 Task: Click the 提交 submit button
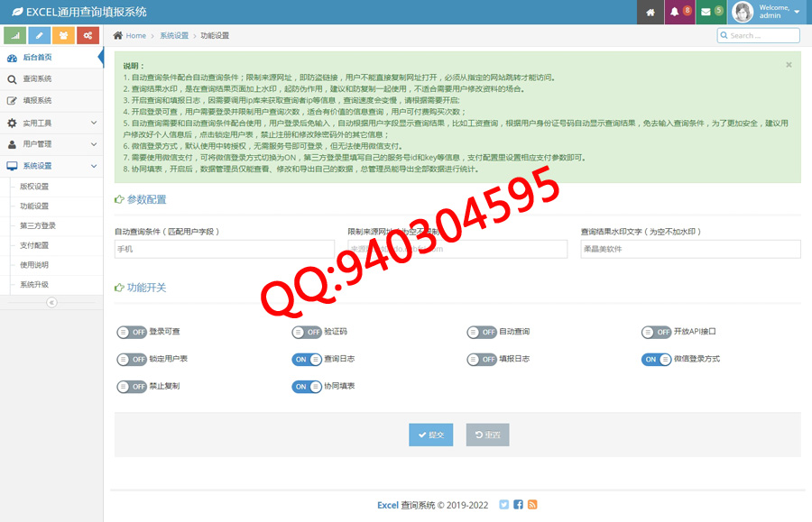coord(430,435)
